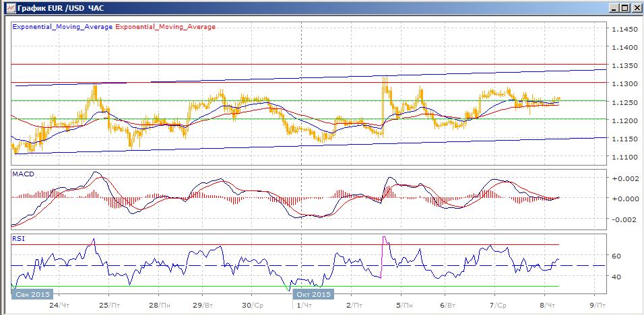Click the 29/Вт date label

pos(203,306)
